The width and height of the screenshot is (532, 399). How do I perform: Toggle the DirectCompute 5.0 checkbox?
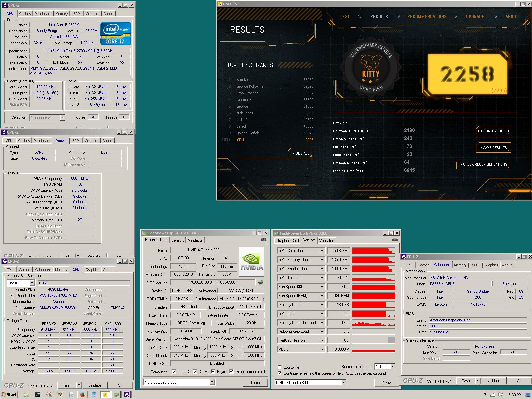(x=231, y=372)
